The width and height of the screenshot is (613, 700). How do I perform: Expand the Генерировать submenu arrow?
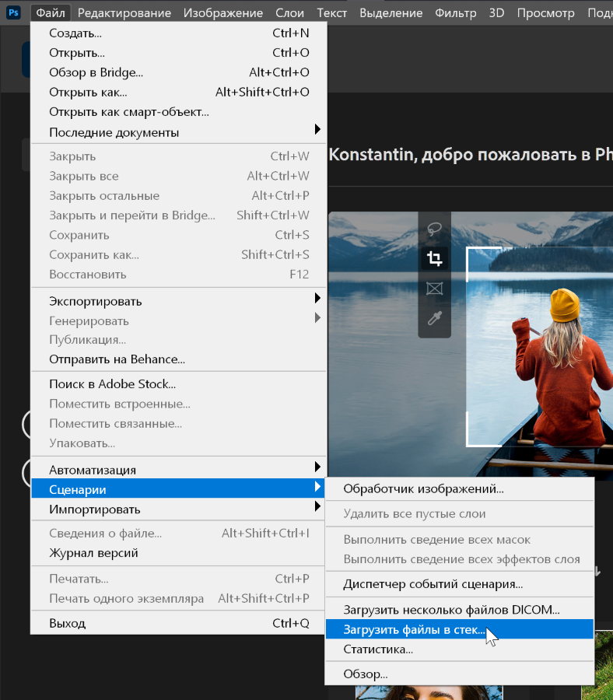pos(317,318)
